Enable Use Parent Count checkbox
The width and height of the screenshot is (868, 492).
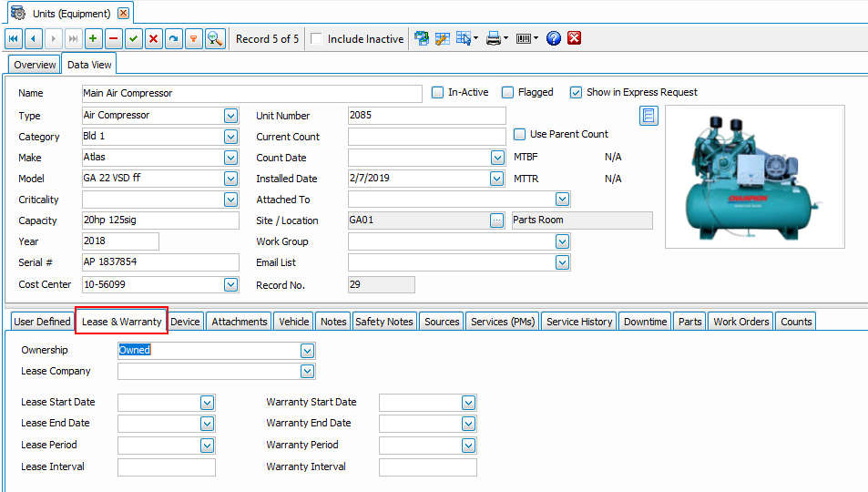(x=519, y=134)
